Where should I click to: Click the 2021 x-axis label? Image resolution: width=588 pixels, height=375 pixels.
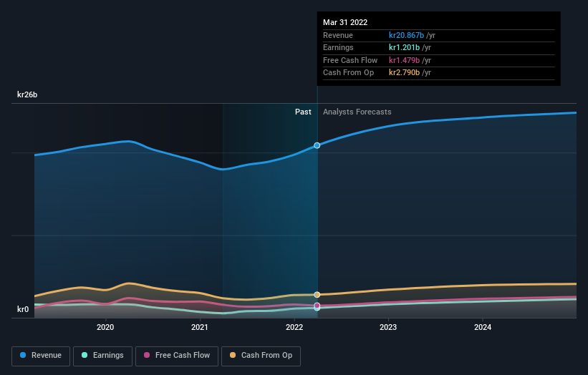(x=200, y=328)
